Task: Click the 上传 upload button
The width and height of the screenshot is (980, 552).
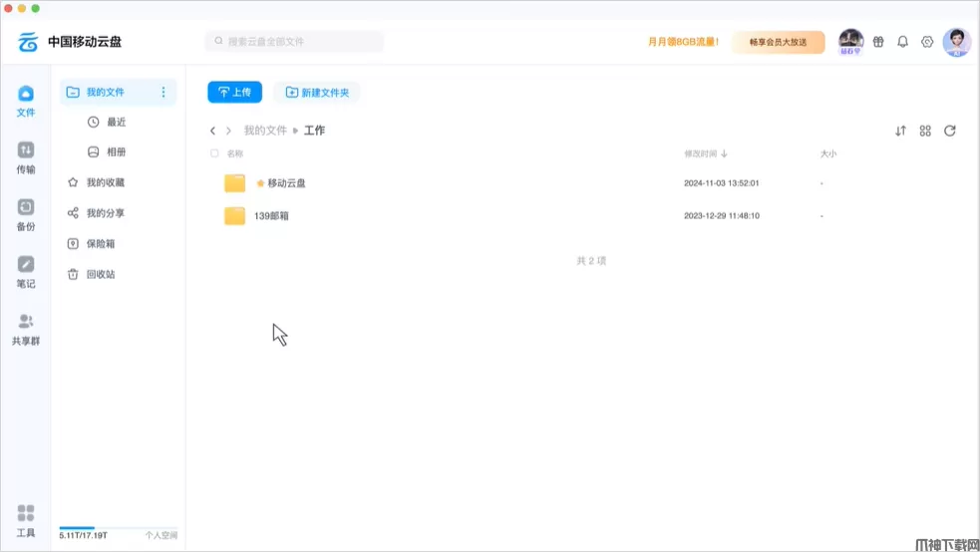Action: 234,93
